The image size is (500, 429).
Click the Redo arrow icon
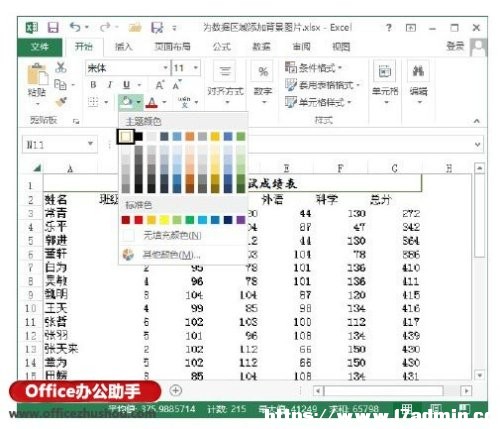coord(105,27)
